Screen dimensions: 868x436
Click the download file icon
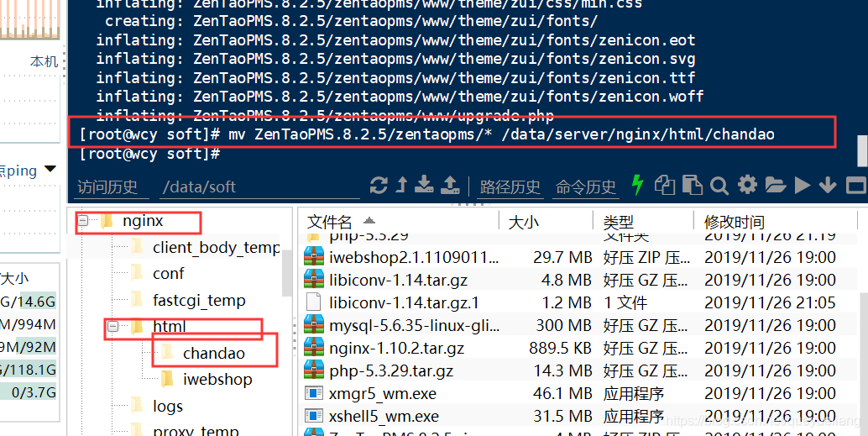(x=424, y=185)
